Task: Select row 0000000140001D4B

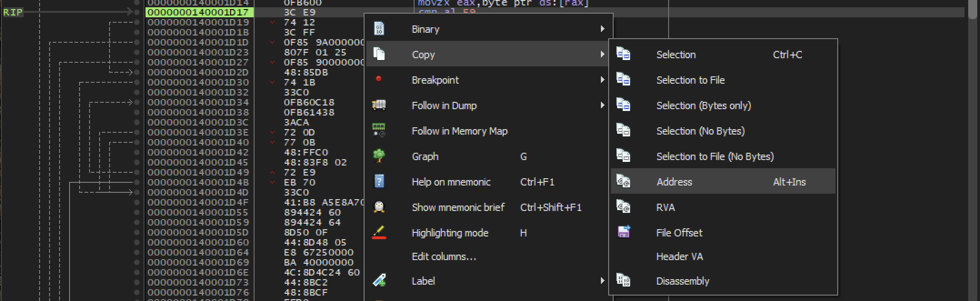Action: [198, 182]
